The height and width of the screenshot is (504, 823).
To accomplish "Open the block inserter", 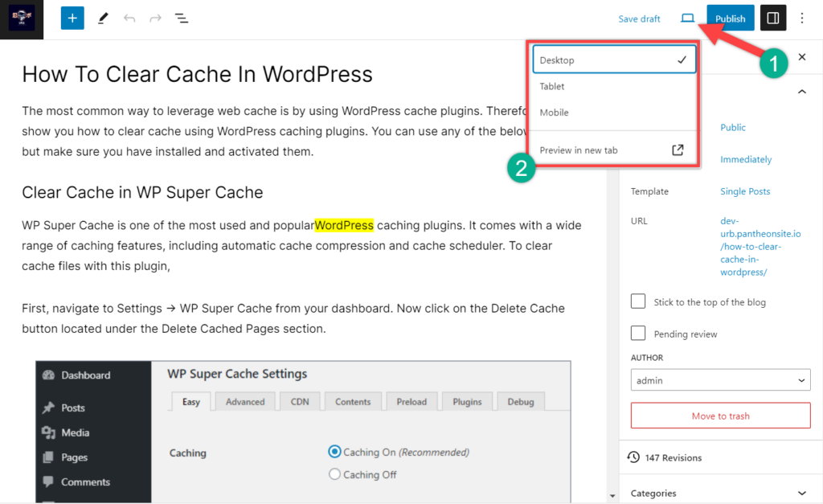I will pyautogui.click(x=72, y=17).
